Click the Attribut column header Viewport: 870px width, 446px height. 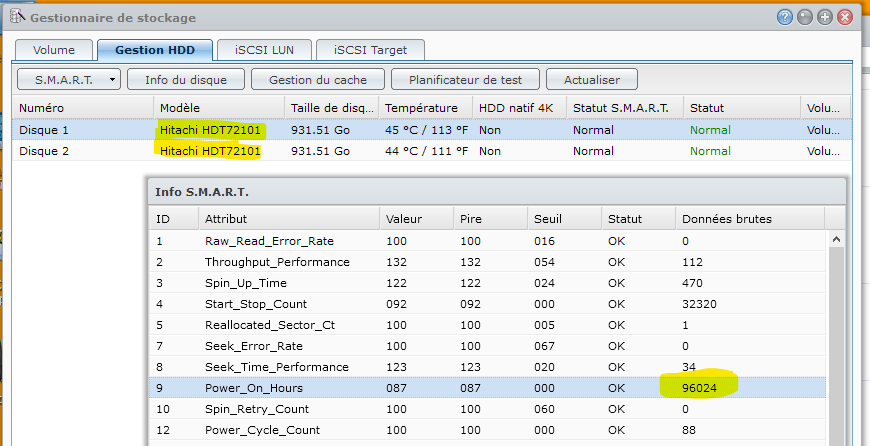(x=289, y=219)
